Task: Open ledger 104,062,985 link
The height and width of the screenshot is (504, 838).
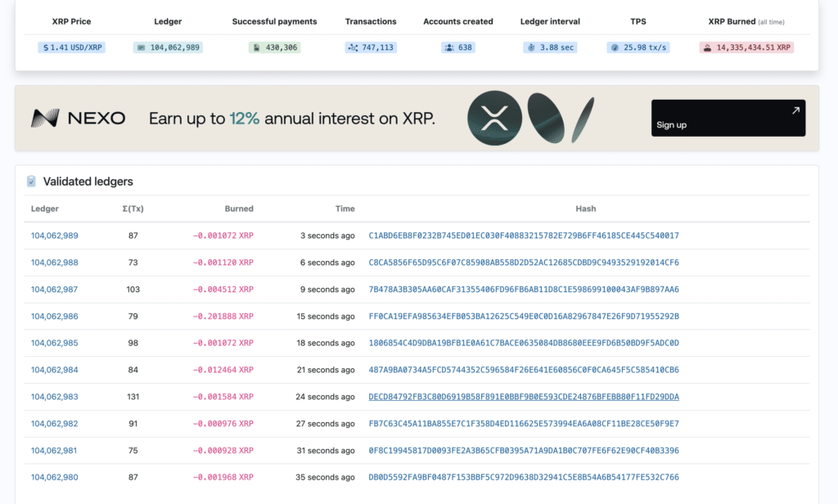Action: (55, 343)
